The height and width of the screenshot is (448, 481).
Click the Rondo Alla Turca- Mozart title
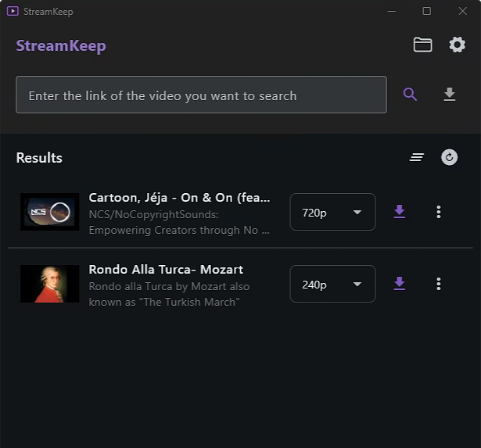(x=166, y=270)
